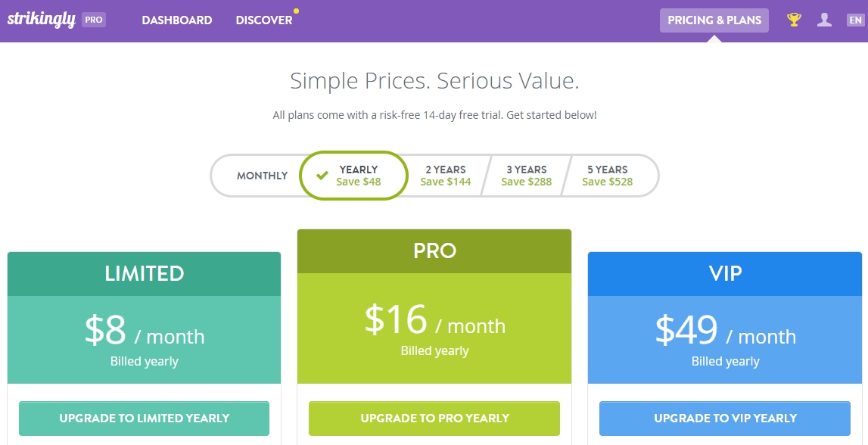This screenshot has height=445, width=868.
Task: Select 3 Years Save $288 billing
Action: [526, 175]
